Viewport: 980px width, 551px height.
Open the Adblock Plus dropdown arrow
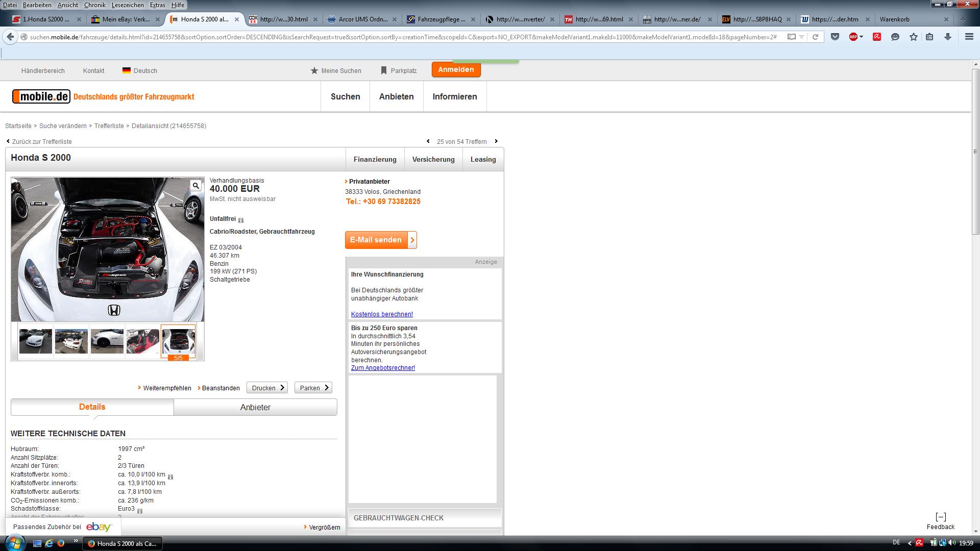(862, 37)
